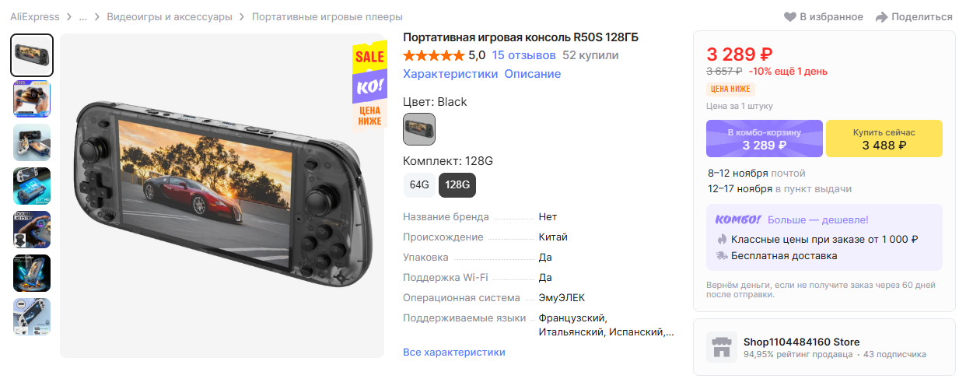The height and width of the screenshot is (386, 980).
Task: Choose the Black color swatch
Action: (x=419, y=129)
